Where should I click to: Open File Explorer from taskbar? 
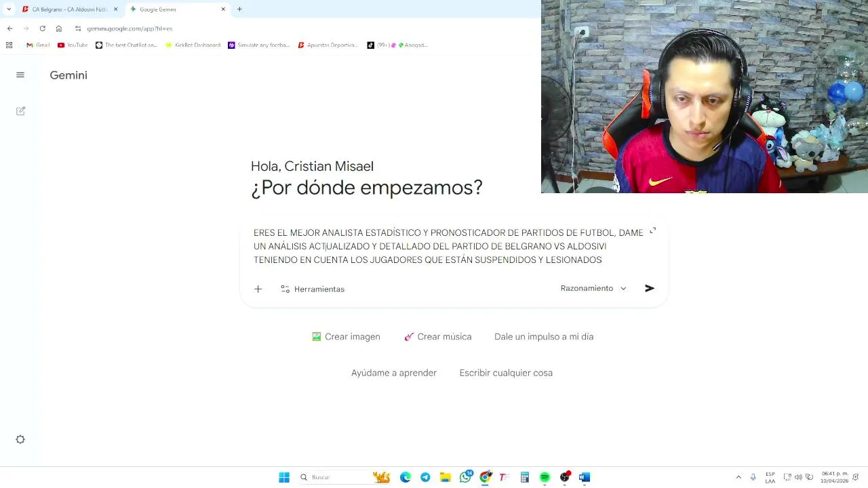click(x=445, y=477)
